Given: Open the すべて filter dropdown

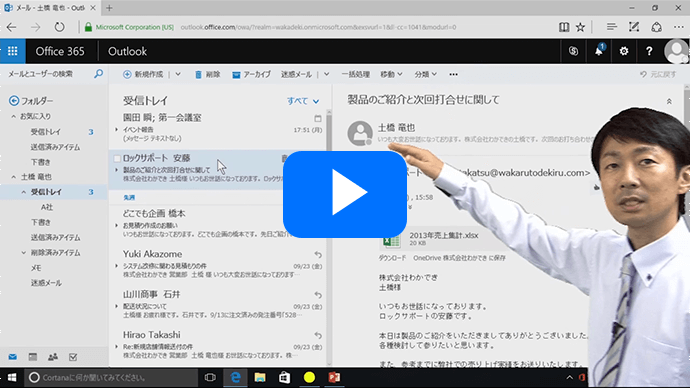Looking at the screenshot, I should (303, 101).
